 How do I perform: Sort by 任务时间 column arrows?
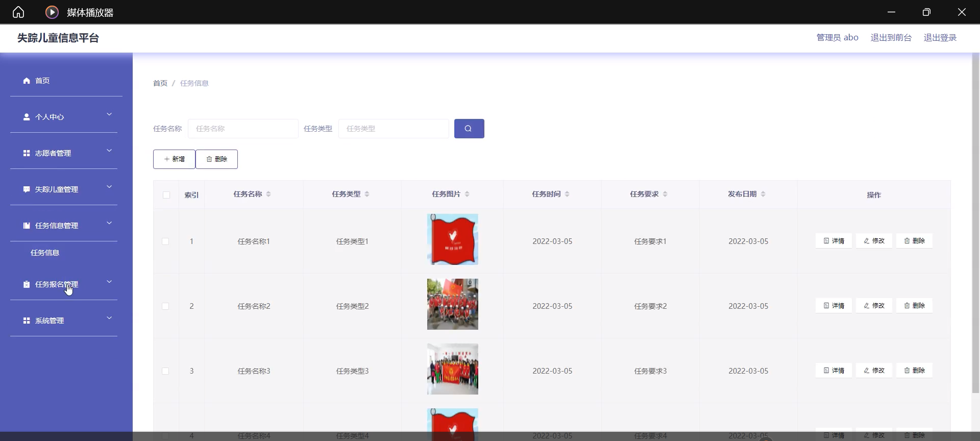[x=567, y=194]
